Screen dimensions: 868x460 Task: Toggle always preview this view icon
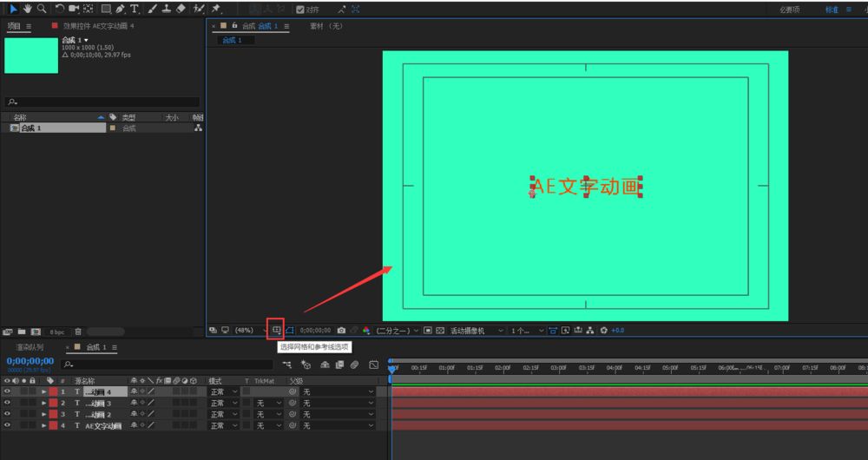pos(214,331)
